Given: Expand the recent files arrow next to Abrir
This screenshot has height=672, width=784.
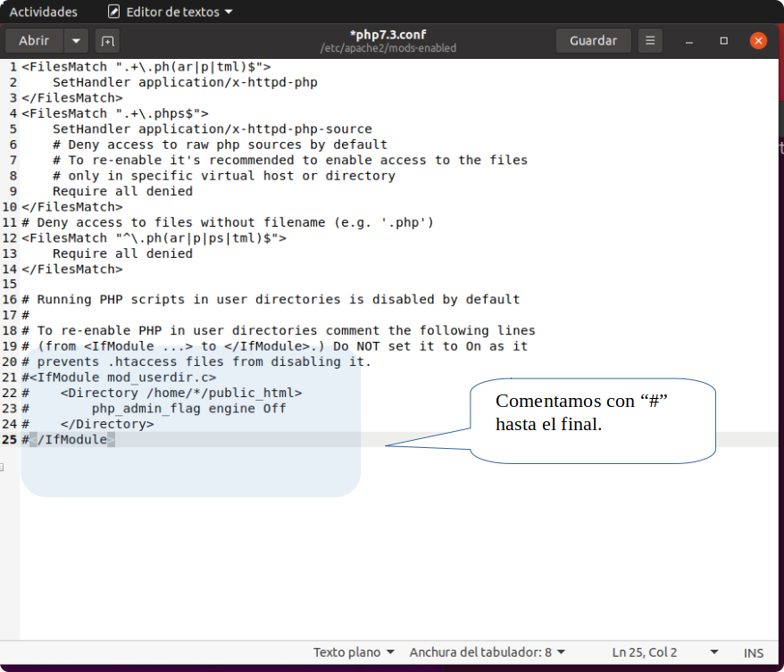Looking at the screenshot, I should pos(76,40).
